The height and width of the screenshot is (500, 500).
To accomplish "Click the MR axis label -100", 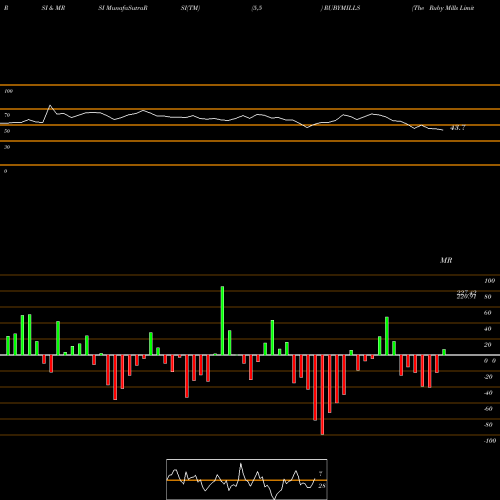I will [490, 441].
